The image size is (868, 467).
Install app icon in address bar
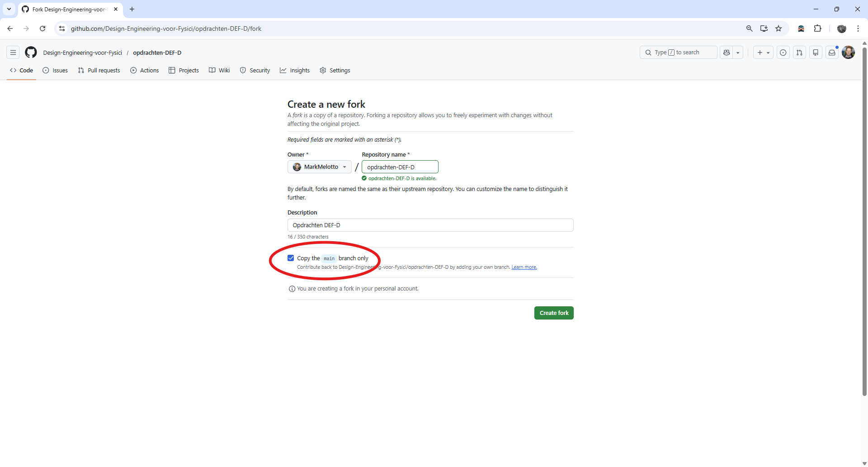(x=764, y=29)
